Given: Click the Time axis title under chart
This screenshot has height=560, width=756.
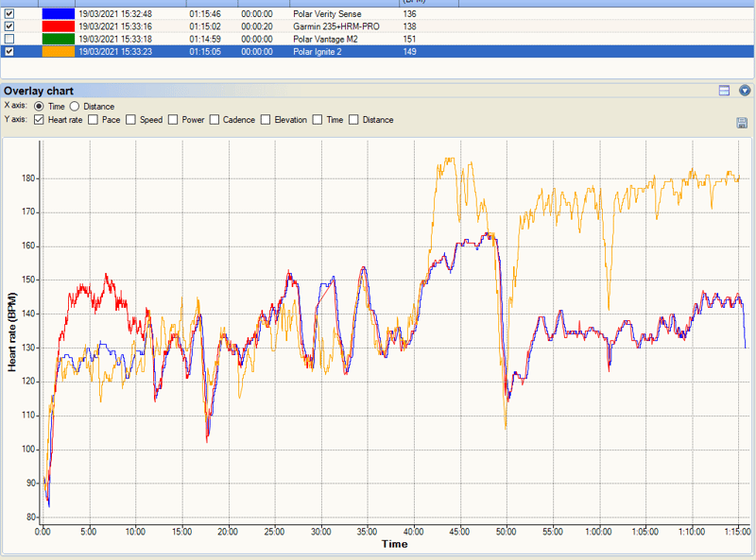Looking at the screenshot, I should click(394, 544).
